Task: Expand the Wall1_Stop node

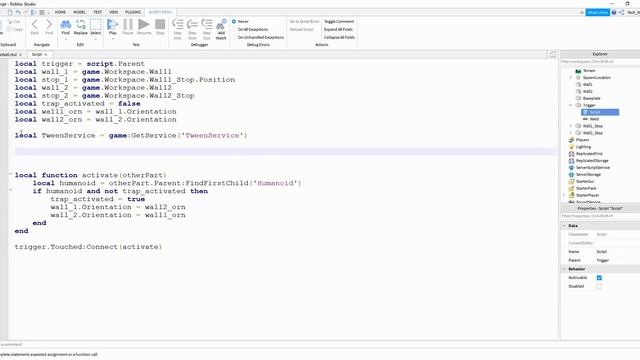Action: coord(571,126)
